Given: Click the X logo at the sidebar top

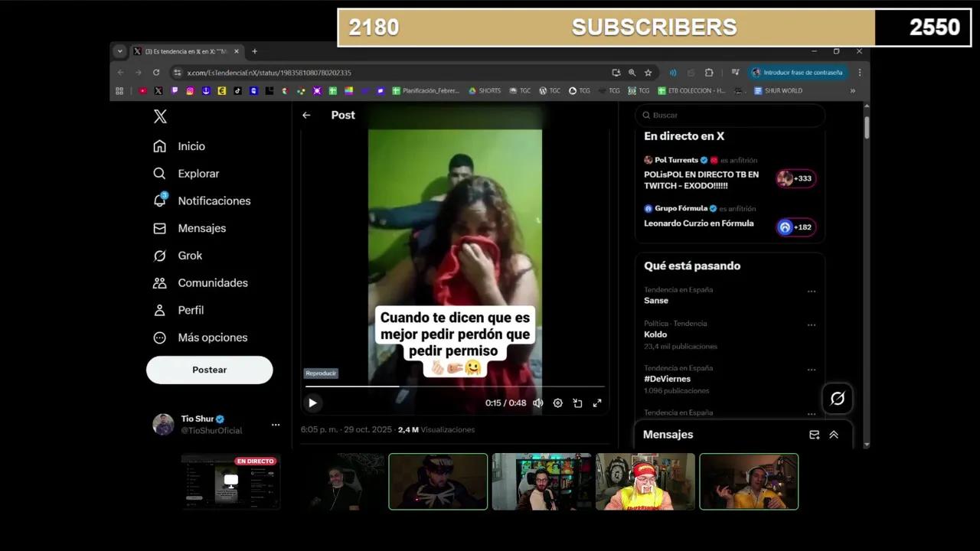Looking at the screenshot, I should (x=159, y=116).
